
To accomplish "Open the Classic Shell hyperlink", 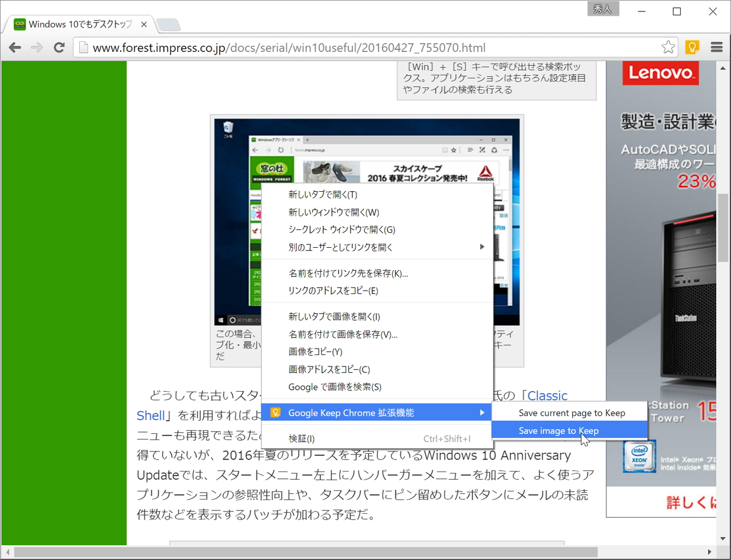I will (152, 416).
